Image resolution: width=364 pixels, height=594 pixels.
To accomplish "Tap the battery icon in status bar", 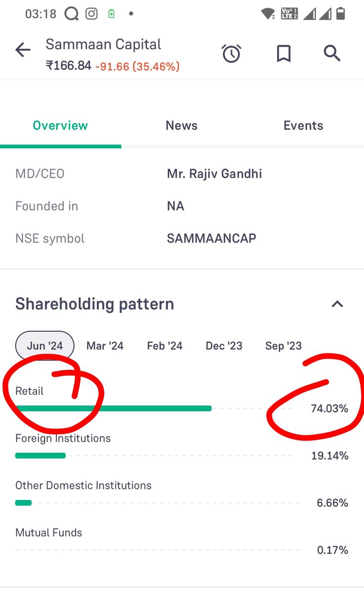I will (x=340, y=13).
